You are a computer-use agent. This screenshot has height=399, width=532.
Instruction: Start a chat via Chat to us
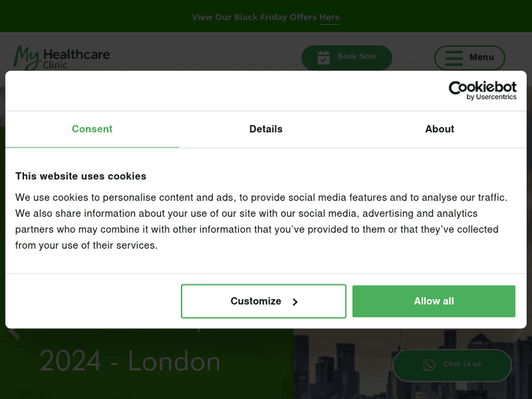[452, 365]
